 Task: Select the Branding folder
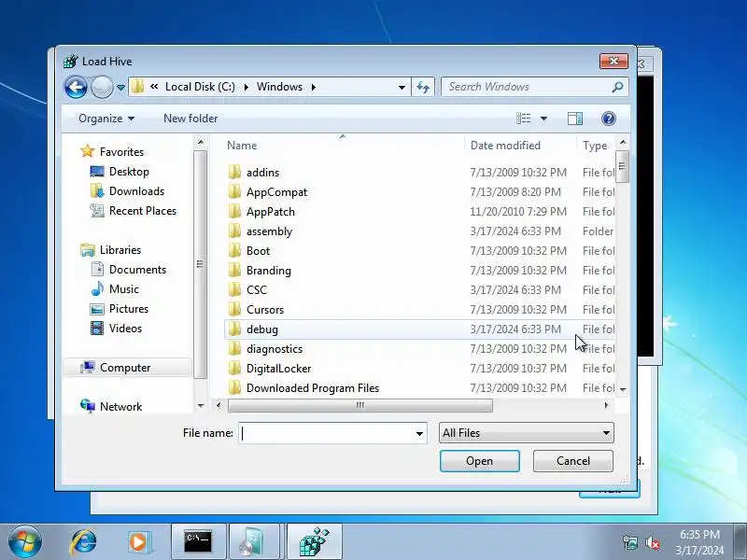point(269,271)
